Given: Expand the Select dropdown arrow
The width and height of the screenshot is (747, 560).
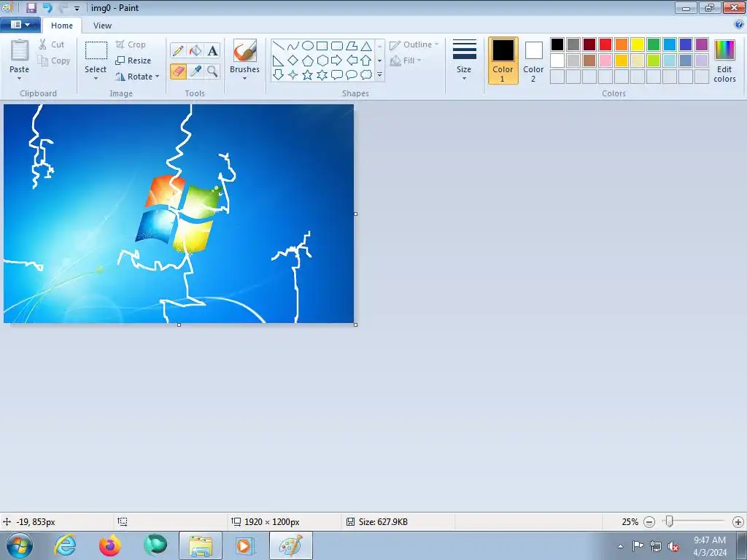Looking at the screenshot, I should 96,79.
